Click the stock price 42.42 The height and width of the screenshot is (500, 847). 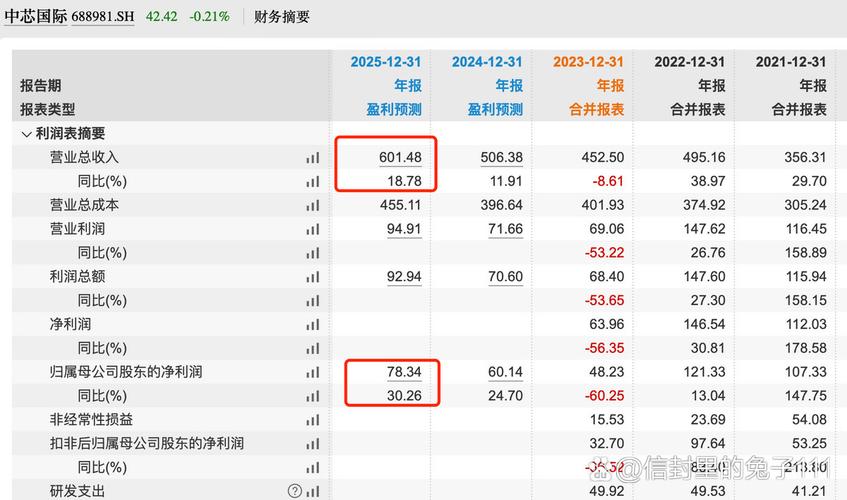[x=162, y=17]
